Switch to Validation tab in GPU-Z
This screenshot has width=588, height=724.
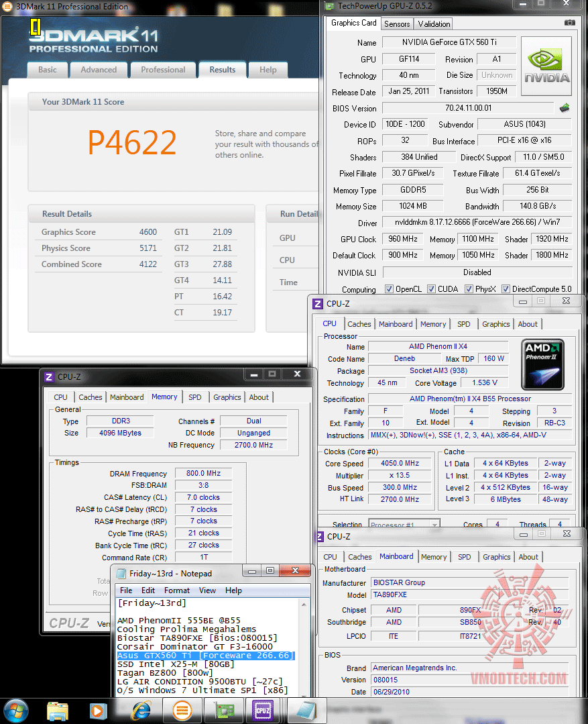point(434,24)
